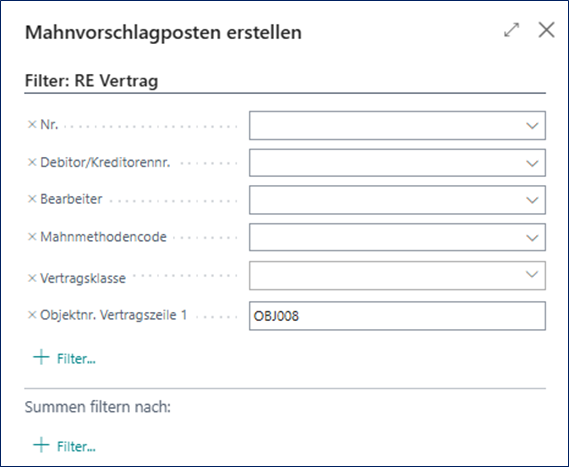The image size is (569, 467).
Task: Open the Bearbeiter dropdown arrow
Action: coord(532,200)
